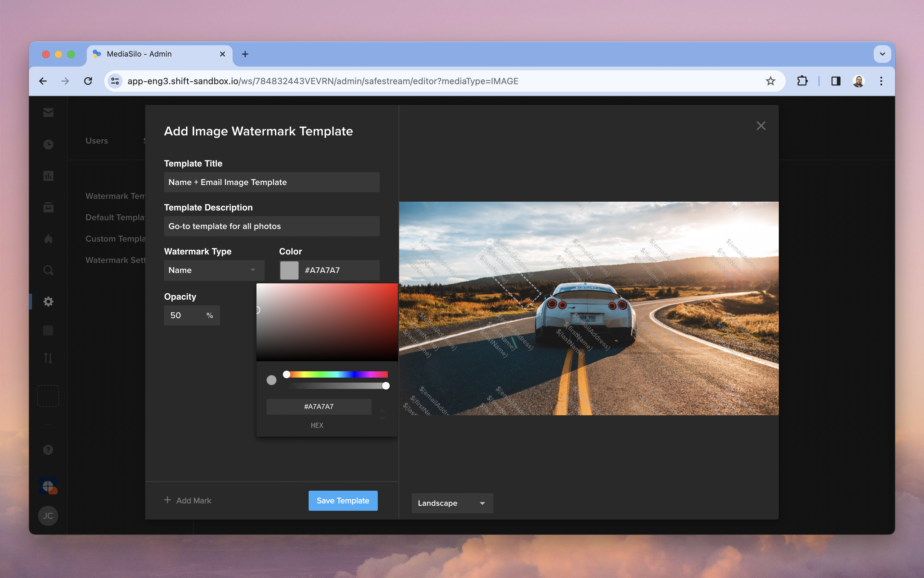Screen dimensions: 924x578
Task: Click the JC user avatar
Action: (x=48, y=516)
